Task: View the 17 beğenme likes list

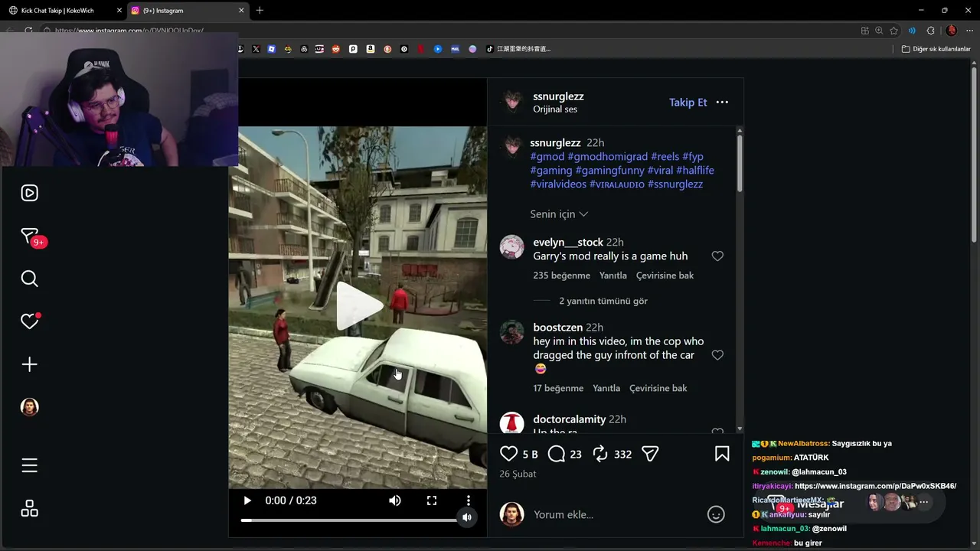Action: tap(558, 388)
